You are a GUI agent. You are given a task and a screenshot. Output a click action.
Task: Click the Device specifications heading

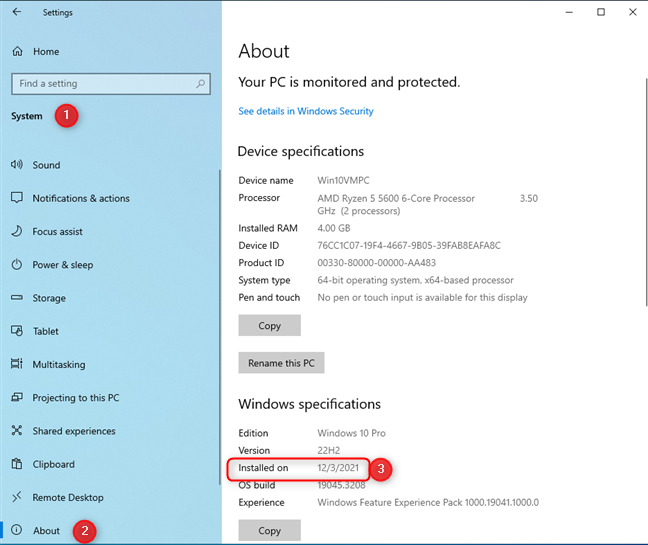click(301, 152)
